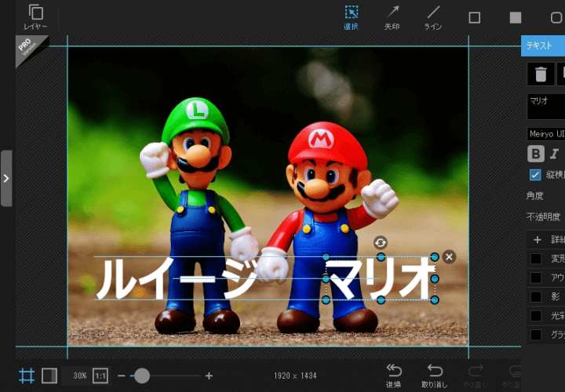Enable the 変形 transform checkbox

536,259
